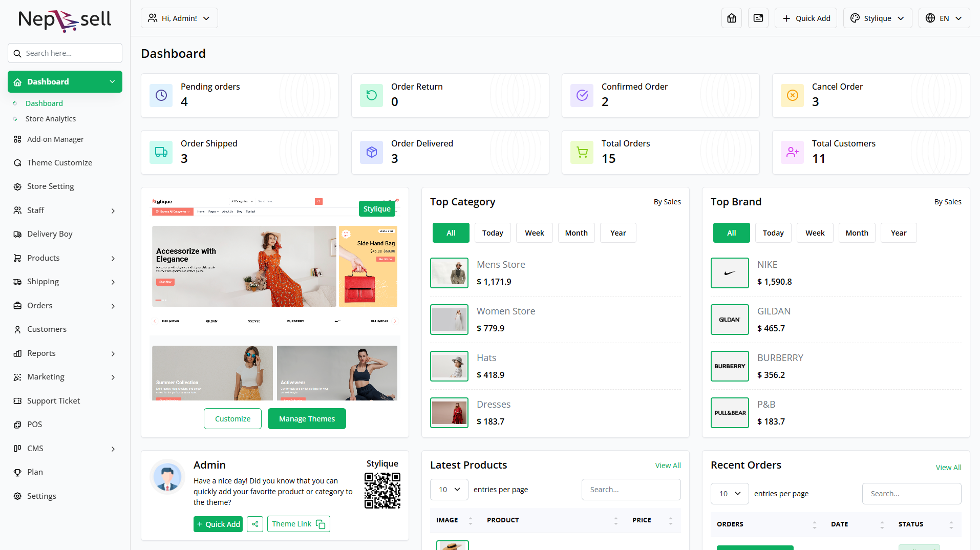Click the Stylique theme preview image

(275, 299)
